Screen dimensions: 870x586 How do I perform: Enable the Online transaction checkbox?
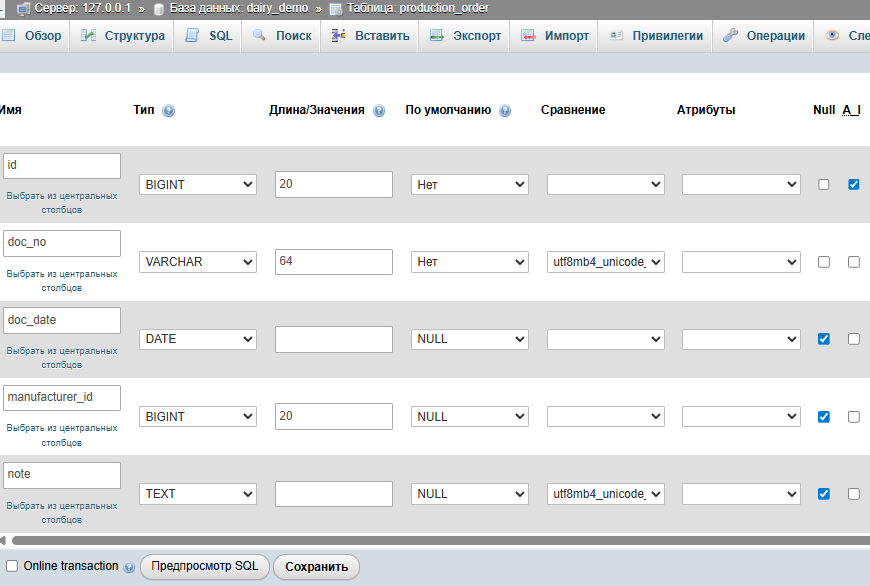pyautogui.click(x=12, y=566)
